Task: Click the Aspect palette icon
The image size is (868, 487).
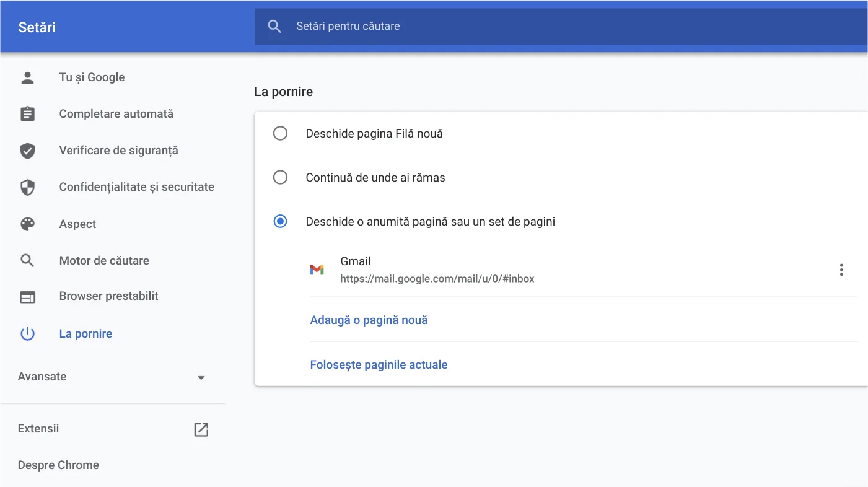Action: pos(27,224)
